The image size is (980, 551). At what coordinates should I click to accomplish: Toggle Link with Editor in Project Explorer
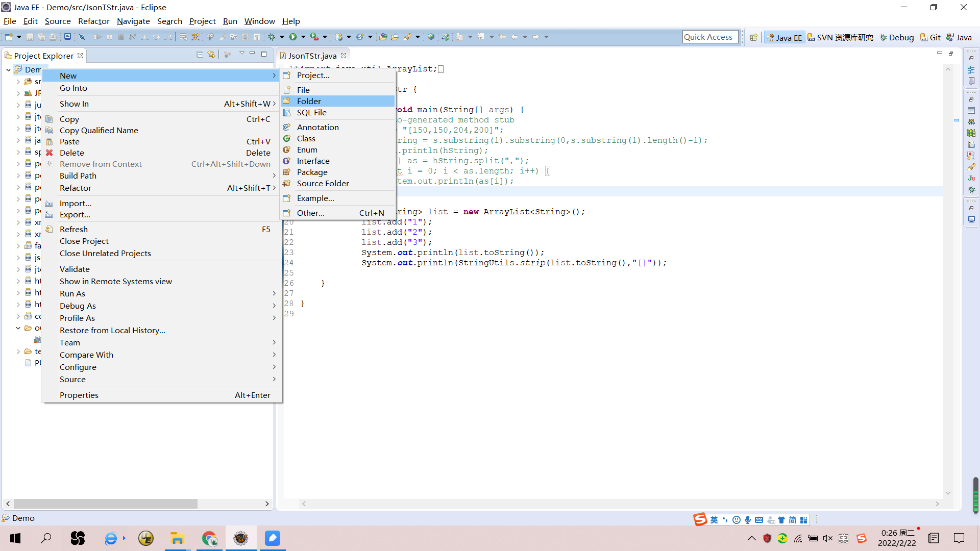tap(211, 54)
